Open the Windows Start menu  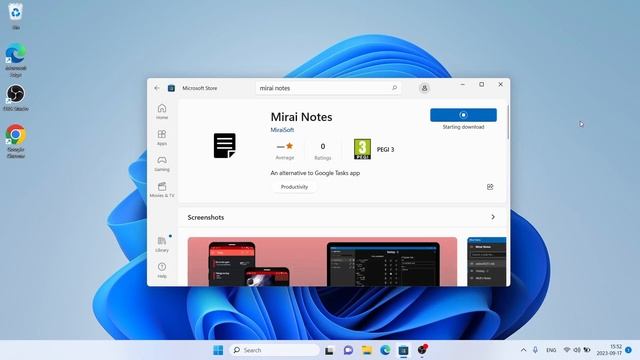218,350
